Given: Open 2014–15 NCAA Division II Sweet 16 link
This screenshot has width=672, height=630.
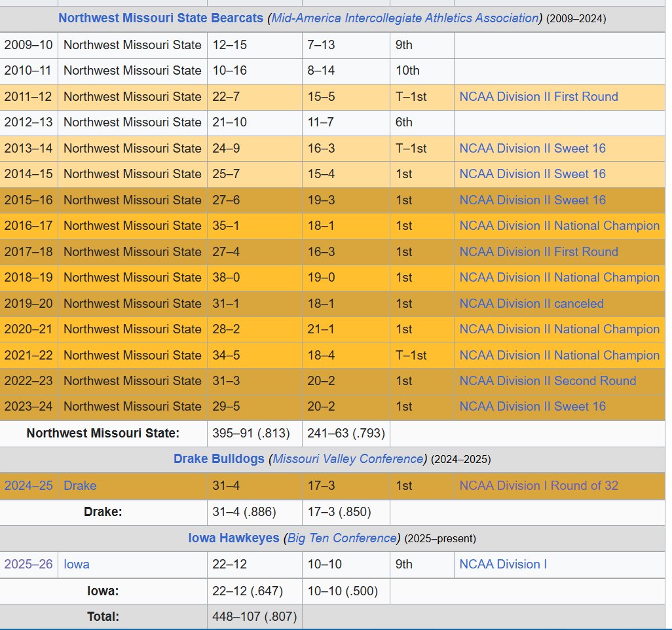Looking at the screenshot, I should point(532,174).
